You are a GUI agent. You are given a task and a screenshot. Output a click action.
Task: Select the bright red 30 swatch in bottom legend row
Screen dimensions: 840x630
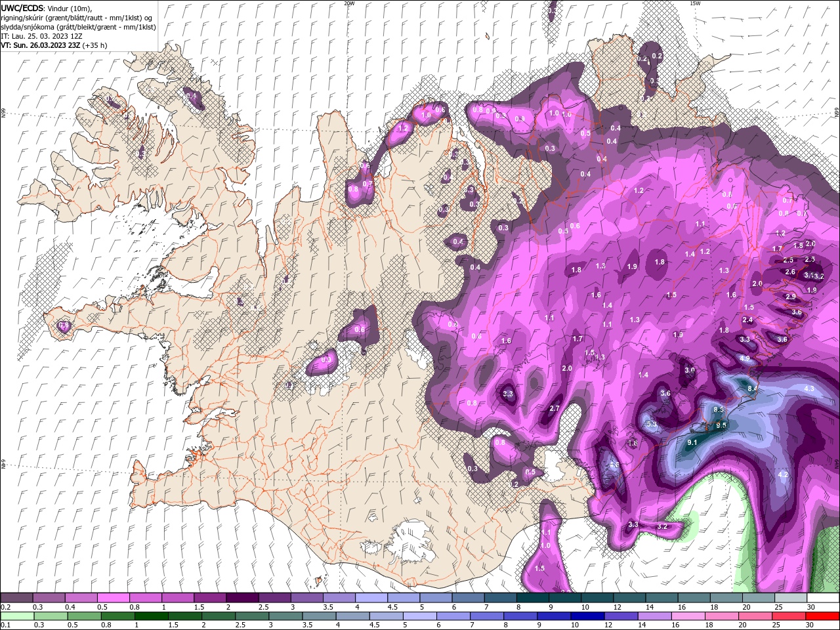pos(822,616)
